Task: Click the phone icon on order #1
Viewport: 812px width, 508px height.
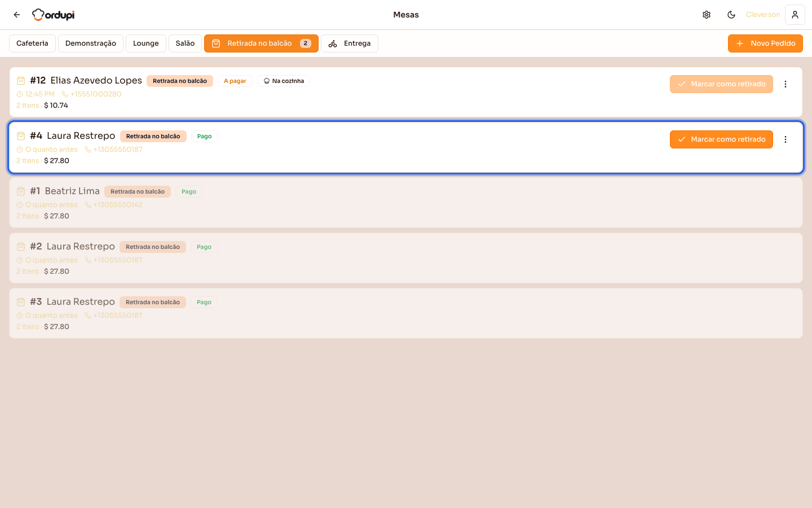Action: 88,205
